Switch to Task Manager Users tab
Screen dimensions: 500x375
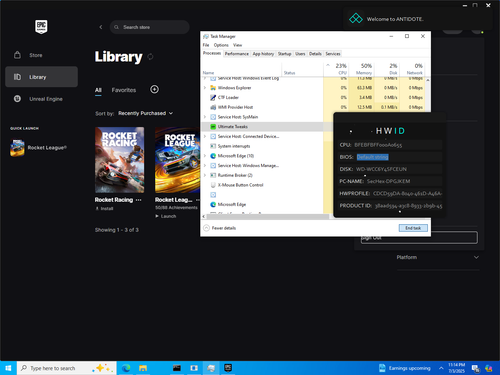click(300, 54)
